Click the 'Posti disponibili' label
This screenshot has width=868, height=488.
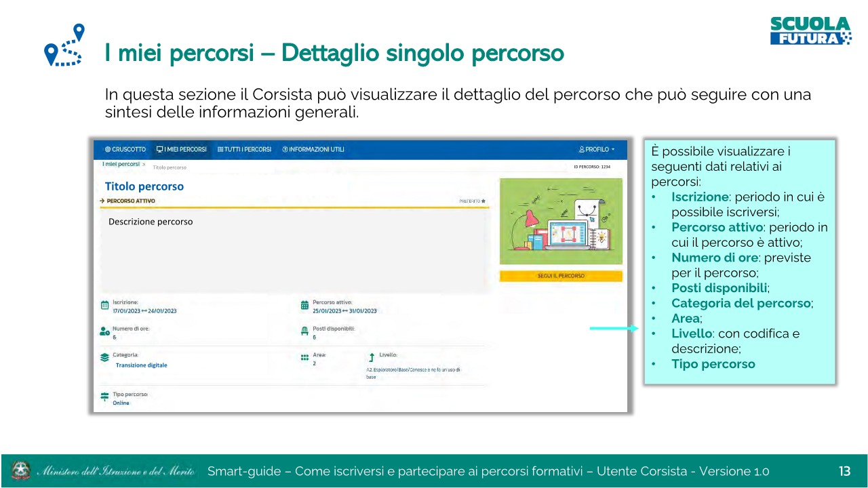(334, 328)
